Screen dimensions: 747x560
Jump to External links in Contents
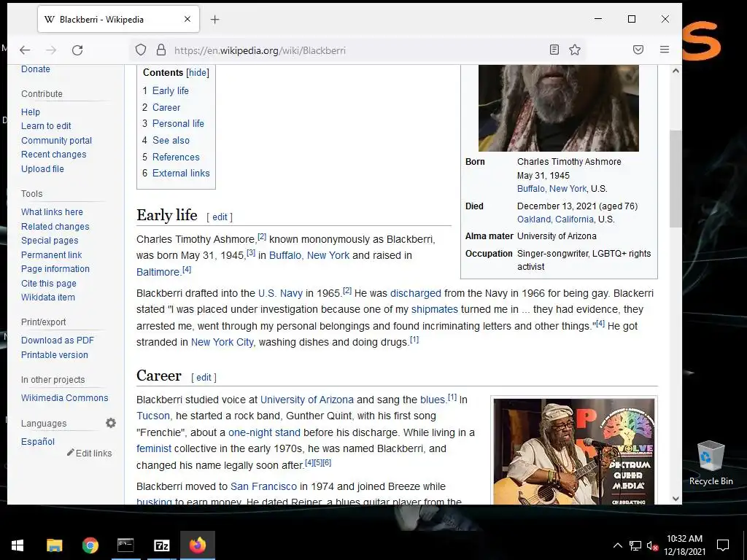pyautogui.click(x=181, y=173)
